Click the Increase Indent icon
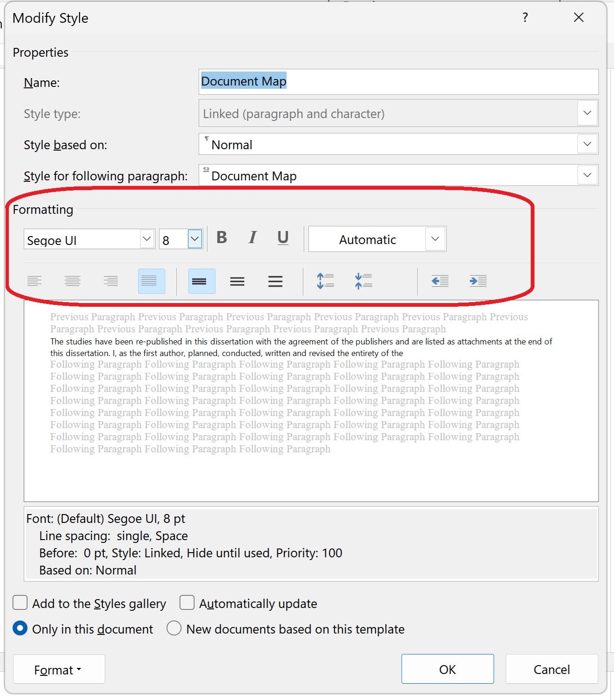 (x=478, y=281)
